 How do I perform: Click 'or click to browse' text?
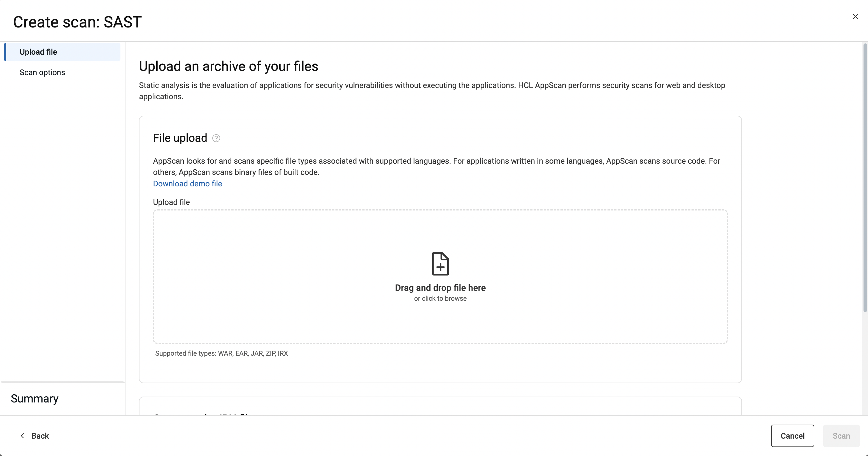click(440, 298)
